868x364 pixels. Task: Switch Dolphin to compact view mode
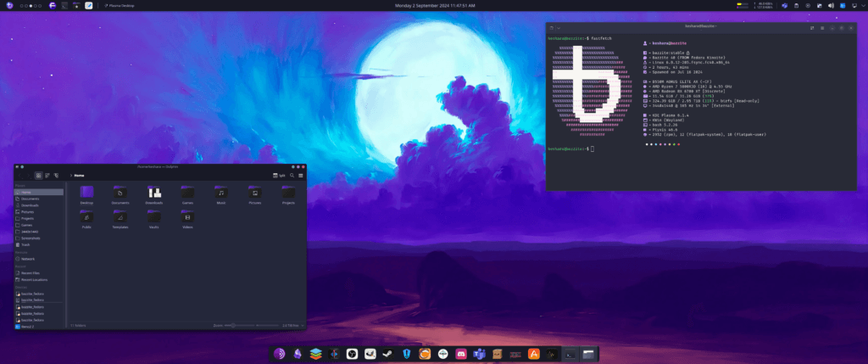click(x=47, y=175)
